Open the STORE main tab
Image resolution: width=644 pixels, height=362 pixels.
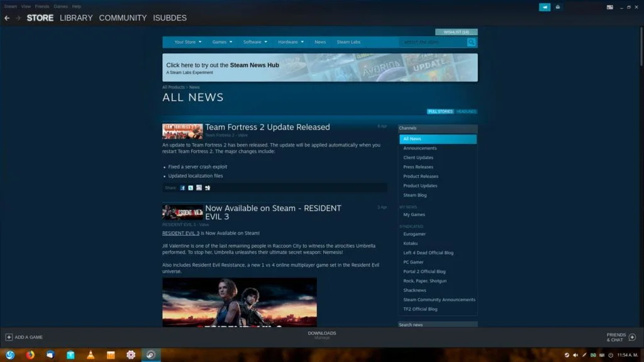[40, 18]
